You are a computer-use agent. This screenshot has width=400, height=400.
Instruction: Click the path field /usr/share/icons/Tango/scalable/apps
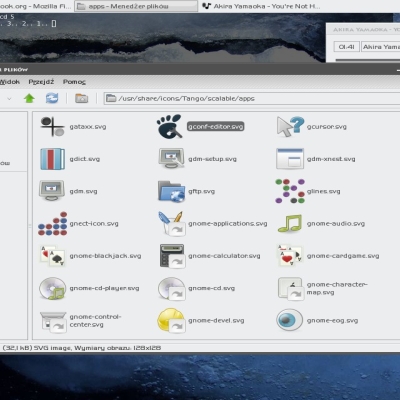coord(252,98)
